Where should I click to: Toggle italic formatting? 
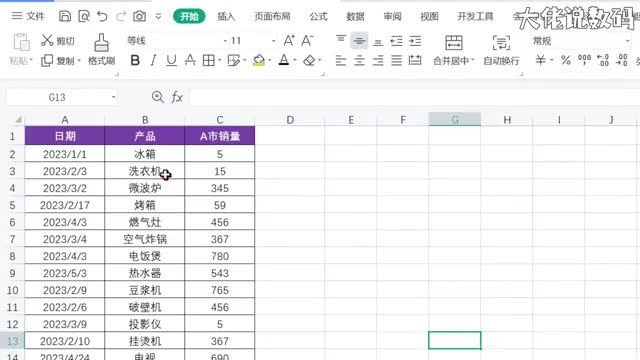click(x=153, y=60)
